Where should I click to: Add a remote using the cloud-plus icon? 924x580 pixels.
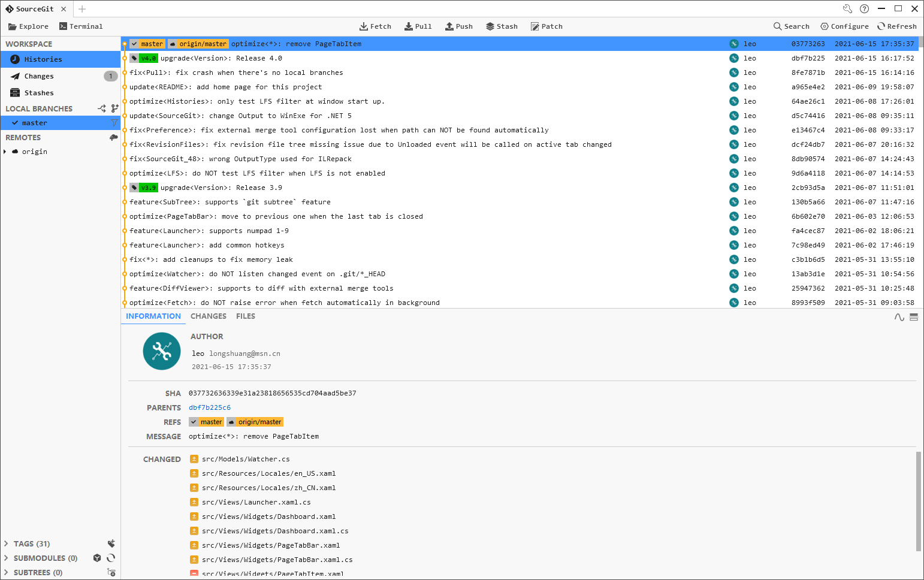click(113, 137)
